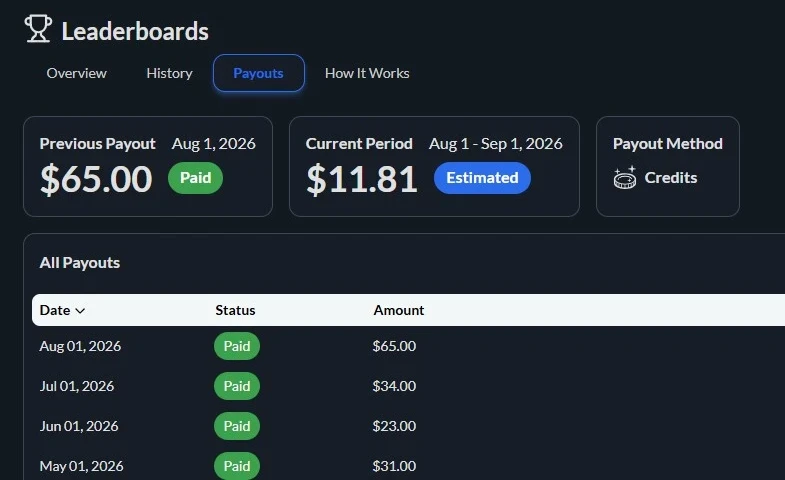Sort payouts by Date chevron
The height and width of the screenshot is (480, 785).
(x=80, y=311)
